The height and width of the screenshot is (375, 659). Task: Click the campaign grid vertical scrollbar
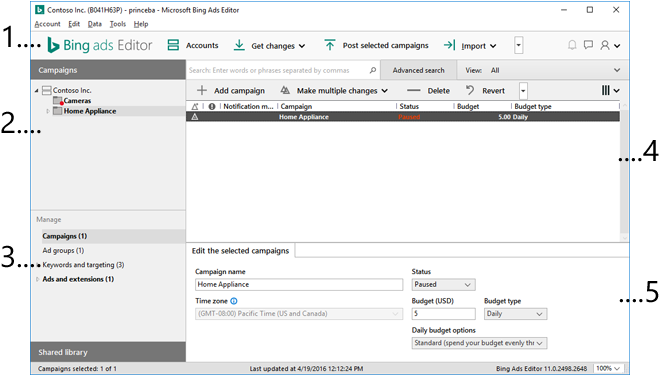pyautogui.click(x=624, y=172)
